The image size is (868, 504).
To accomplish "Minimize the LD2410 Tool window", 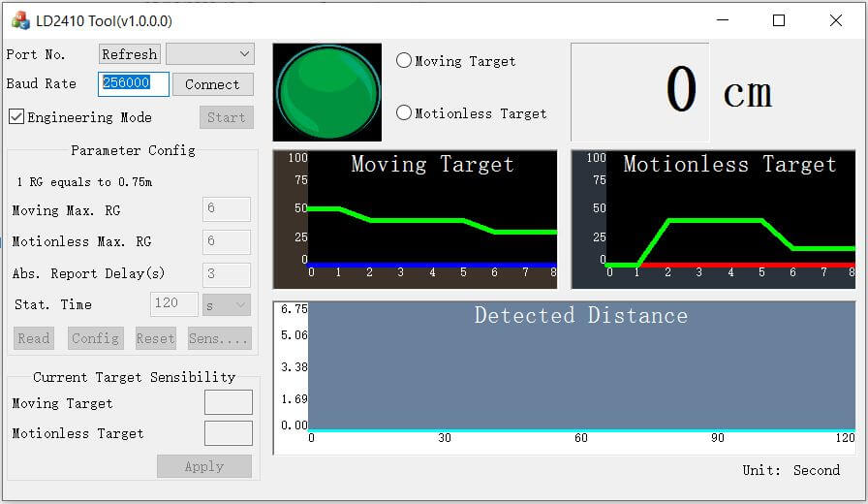I will coord(722,20).
